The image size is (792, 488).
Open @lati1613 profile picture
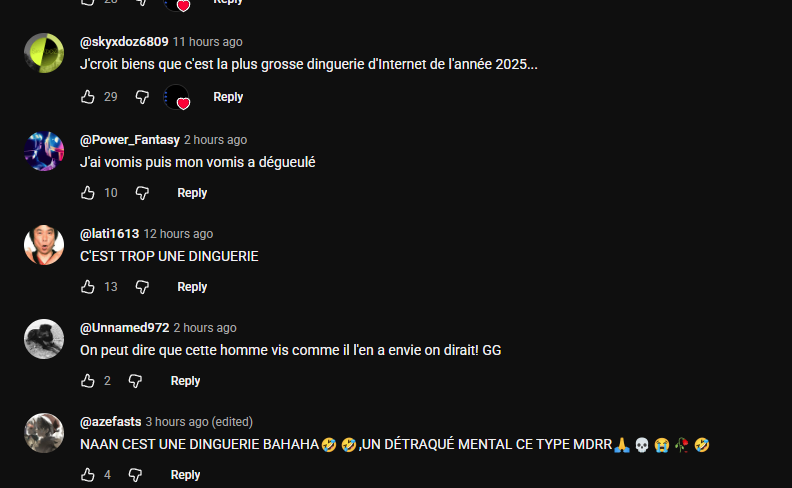44,245
